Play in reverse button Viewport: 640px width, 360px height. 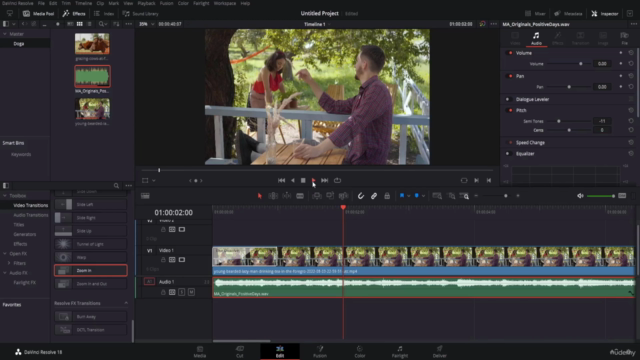click(x=293, y=180)
